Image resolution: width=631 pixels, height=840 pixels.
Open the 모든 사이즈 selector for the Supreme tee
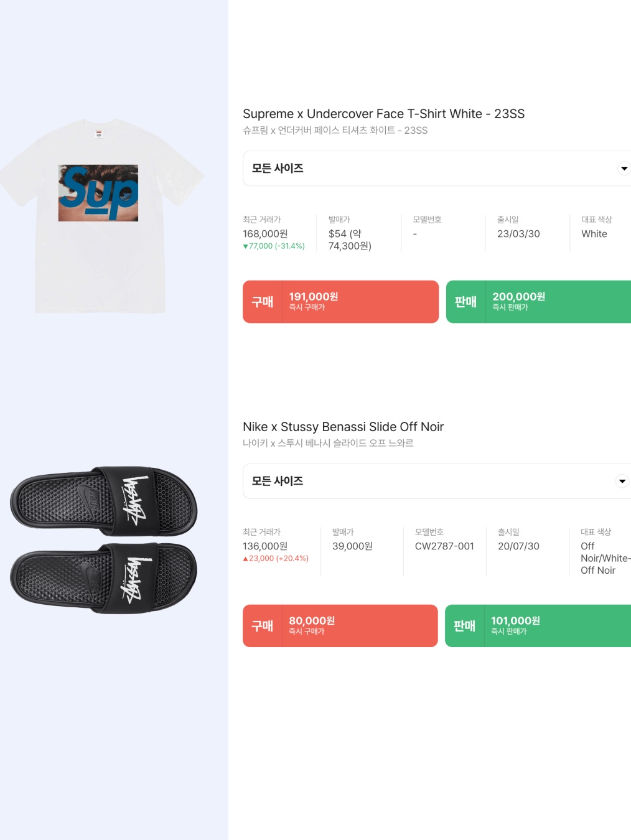coord(437,169)
